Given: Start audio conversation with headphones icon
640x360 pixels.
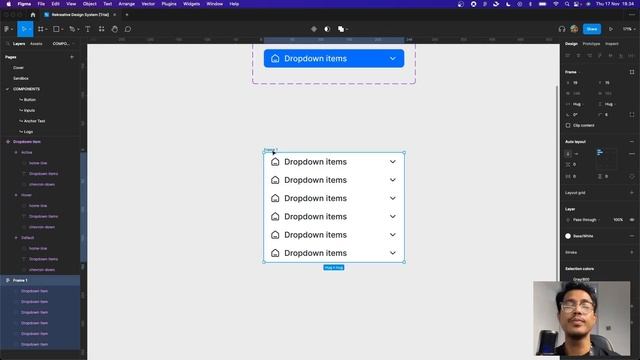Looking at the screenshot, I should [x=562, y=29].
